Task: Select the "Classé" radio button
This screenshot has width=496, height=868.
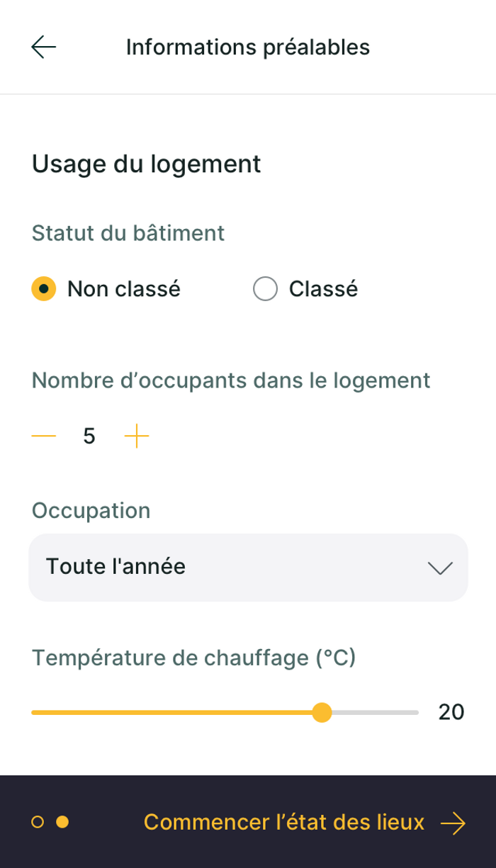Action: click(x=265, y=289)
